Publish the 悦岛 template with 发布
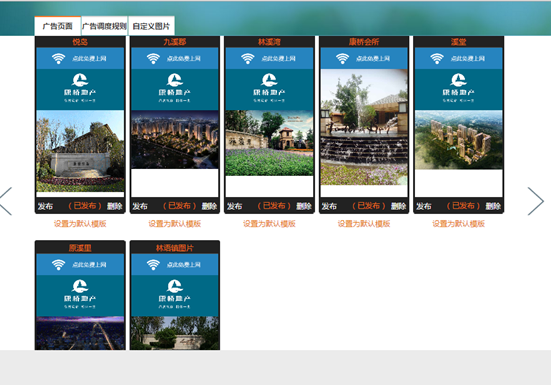Screen dimensions: 551x385 pyautogui.click(x=45, y=206)
